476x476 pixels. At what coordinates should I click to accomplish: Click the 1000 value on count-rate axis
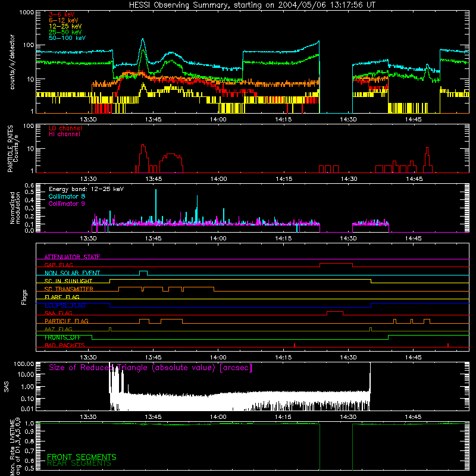(x=26, y=12)
